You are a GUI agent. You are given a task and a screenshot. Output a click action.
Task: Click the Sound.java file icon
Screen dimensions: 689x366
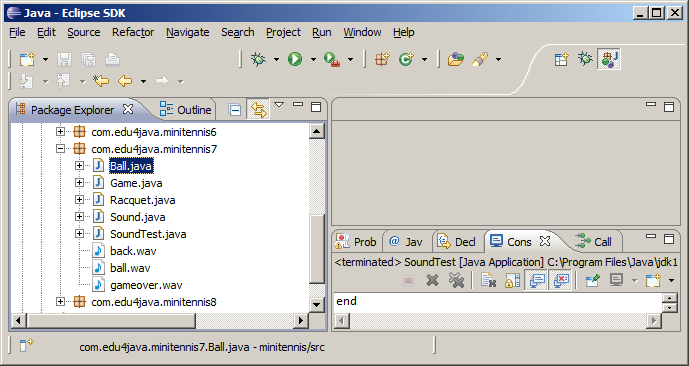[x=98, y=217]
